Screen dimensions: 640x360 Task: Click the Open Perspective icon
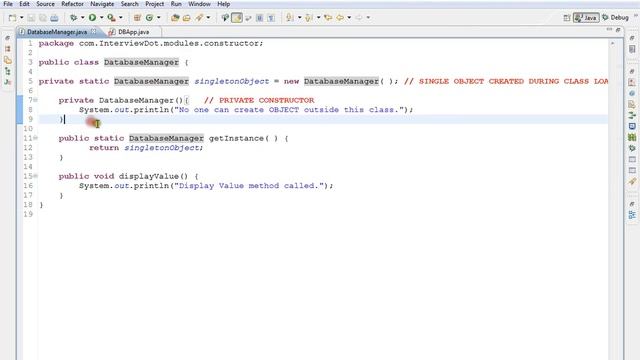[567, 18]
